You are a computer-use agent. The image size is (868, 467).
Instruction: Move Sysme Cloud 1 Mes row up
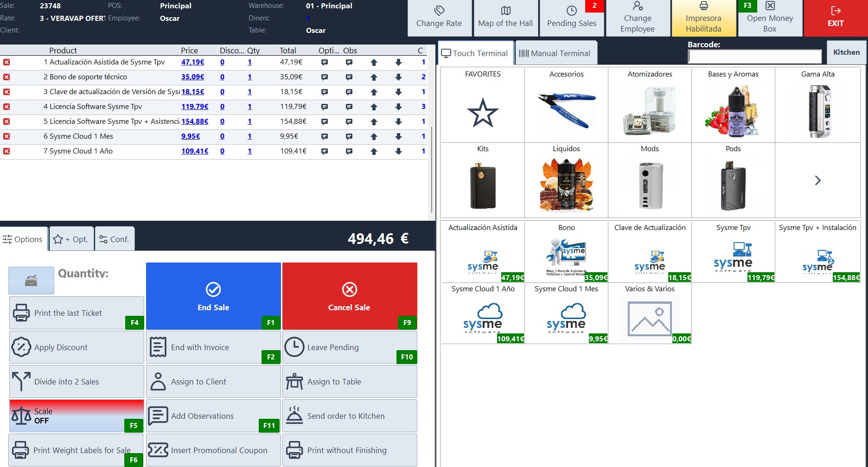(374, 136)
